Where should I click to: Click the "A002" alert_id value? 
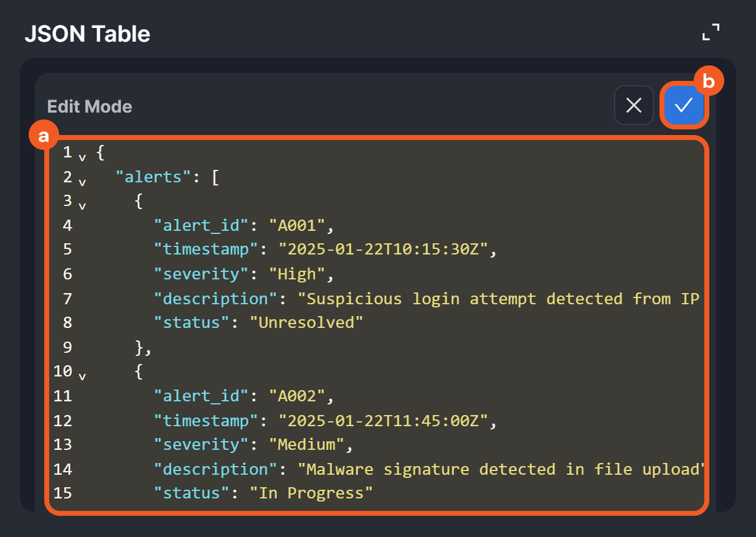(x=297, y=396)
